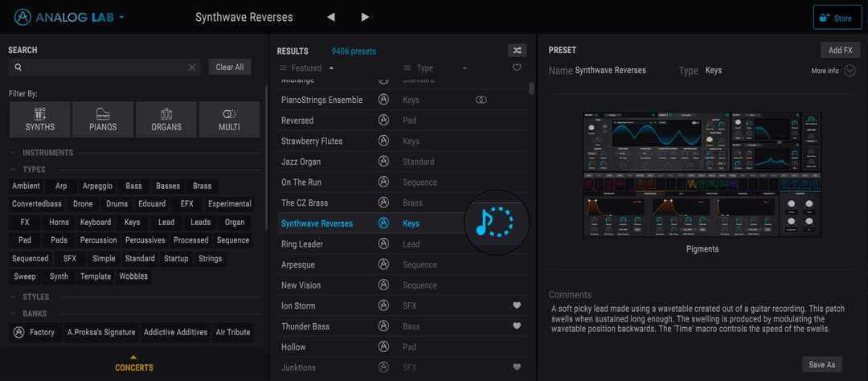This screenshot has height=381, width=868.
Task: Select the On The Run preset
Action: [301, 182]
